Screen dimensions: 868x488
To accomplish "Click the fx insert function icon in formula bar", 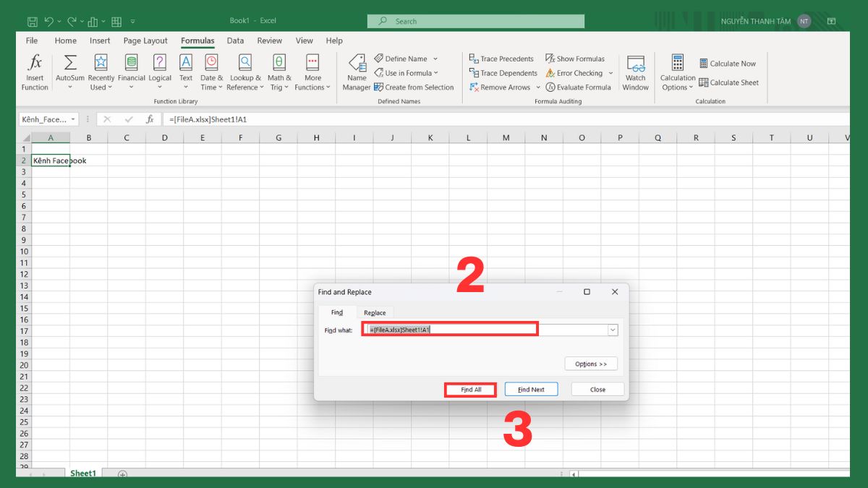I will click(x=150, y=119).
